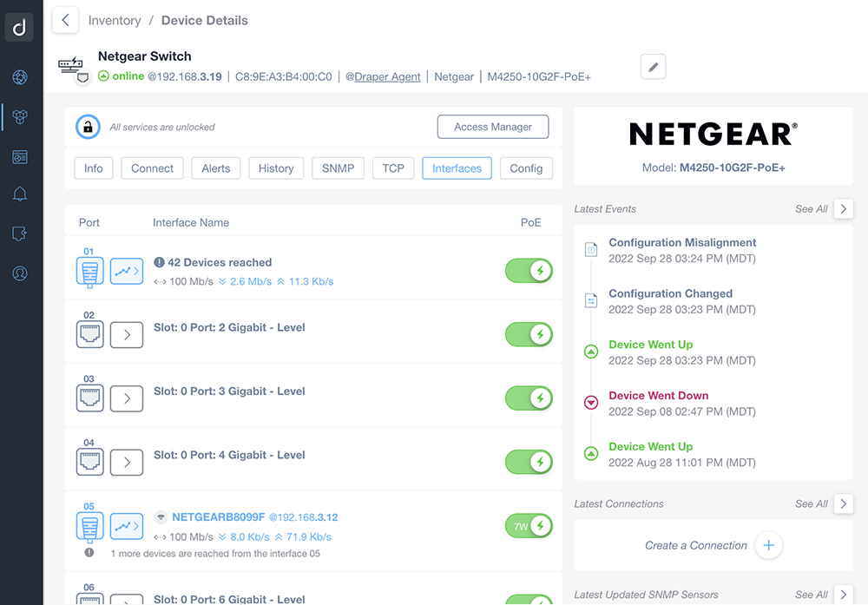This screenshot has width=868, height=605.
Task: Click 1 more devices reached from interface 05
Action: pyautogui.click(x=215, y=554)
